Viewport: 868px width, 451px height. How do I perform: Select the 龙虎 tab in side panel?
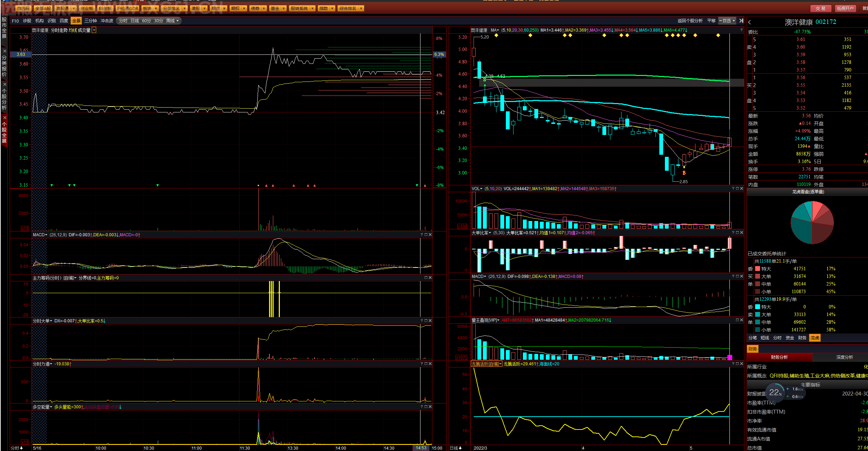tap(815, 338)
